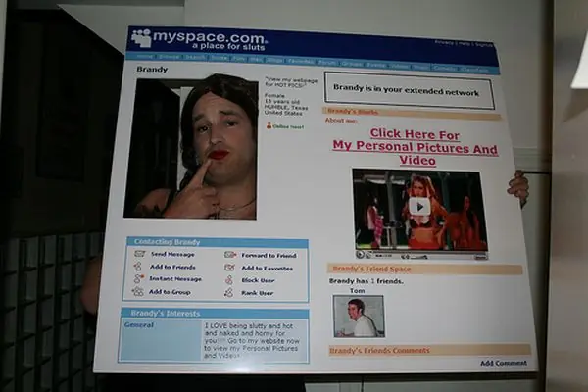Viewport: 588px width, 392px height.
Task: Click the Block User icon
Action: coord(229,280)
